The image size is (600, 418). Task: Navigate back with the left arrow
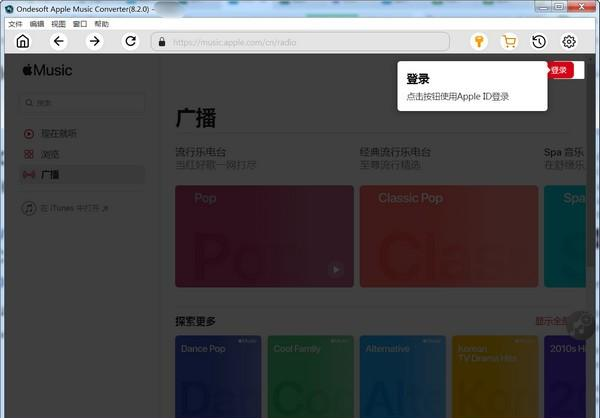[59, 41]
